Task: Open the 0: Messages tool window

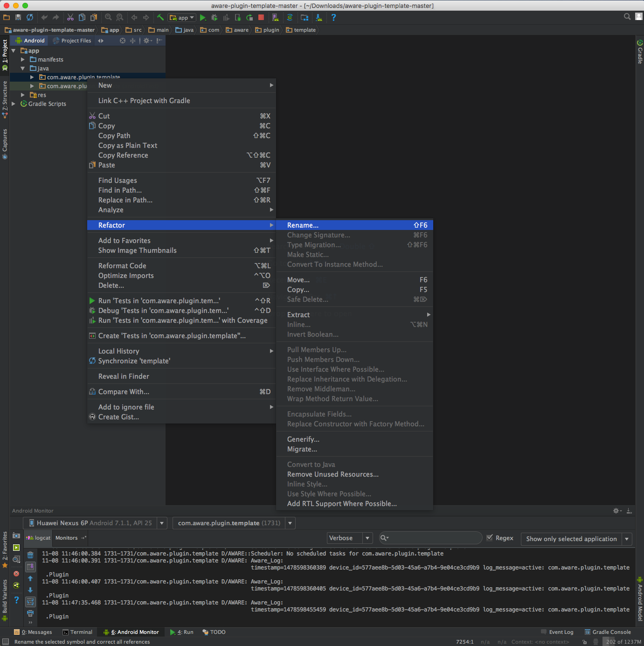Action: point(33,632)
